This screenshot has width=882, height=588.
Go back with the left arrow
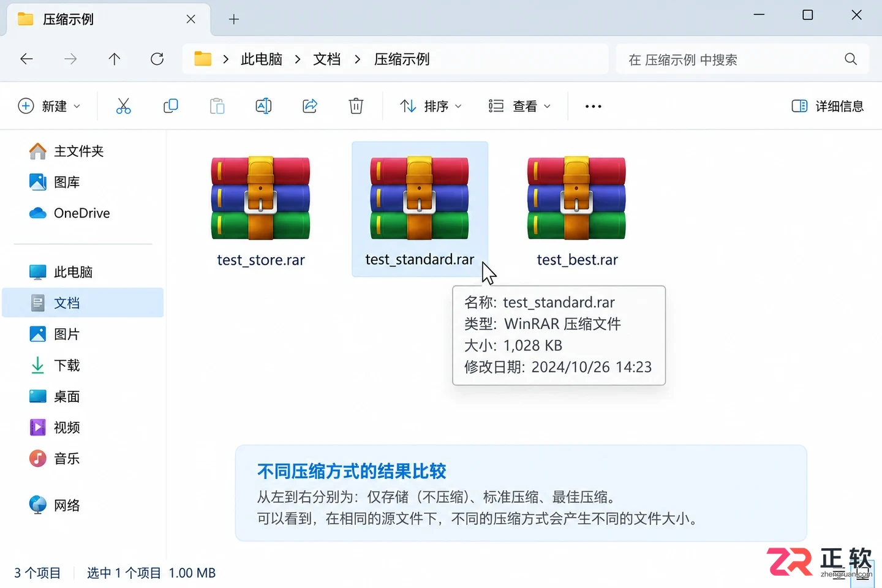(x=26, y=59)
